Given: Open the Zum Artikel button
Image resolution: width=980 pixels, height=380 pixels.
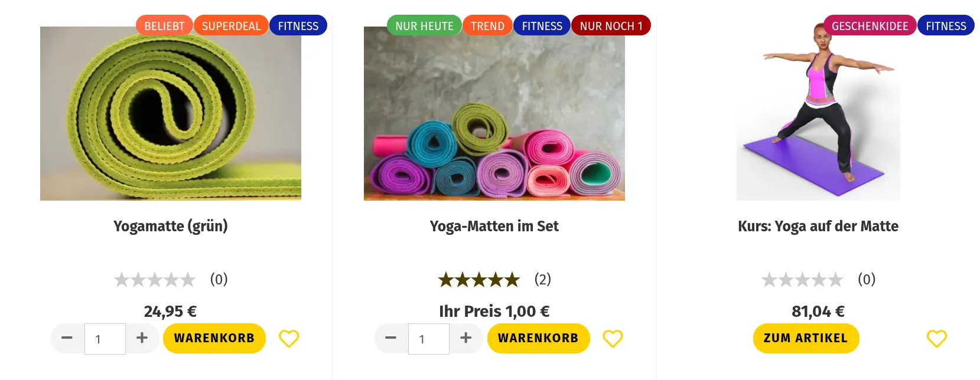Looking at the screenshot, I should (806, 338).
